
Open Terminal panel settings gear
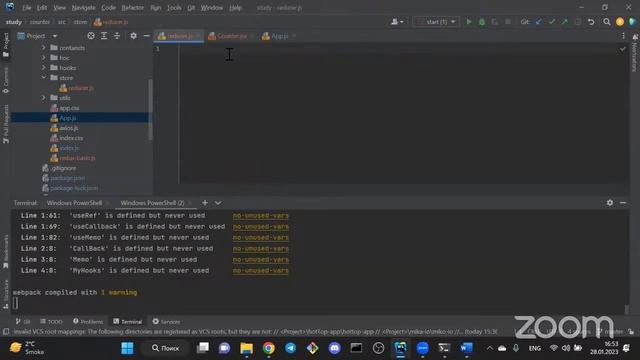click(x=610, y=203)
